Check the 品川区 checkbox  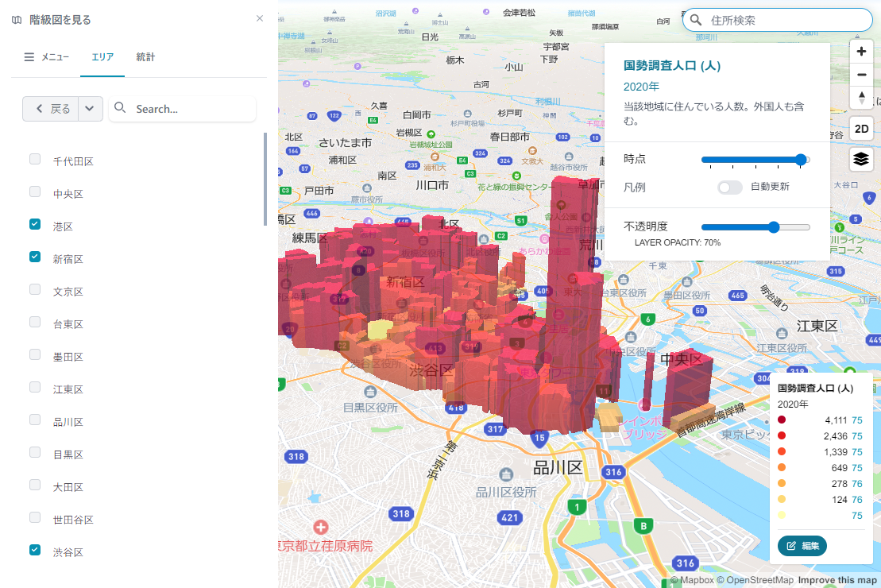coord(35,420)
